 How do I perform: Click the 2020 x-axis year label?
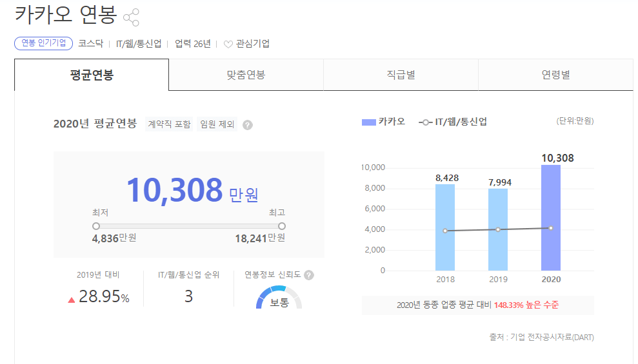point(551,280)
